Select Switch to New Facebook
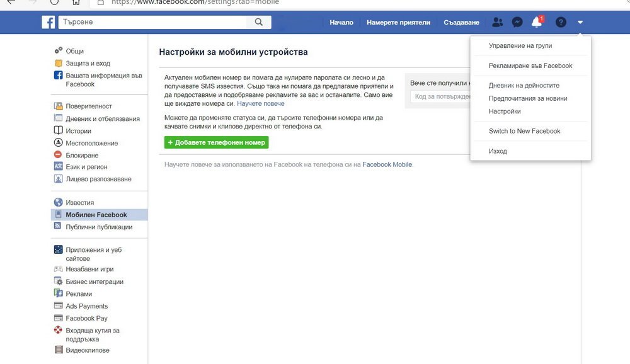The height and width of the screenshot is (364, 630). click(524, 131)
